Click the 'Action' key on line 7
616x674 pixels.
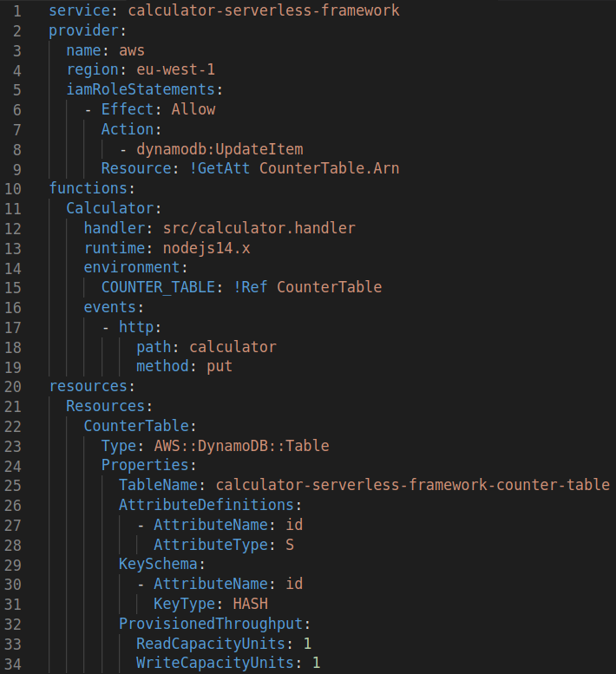coord(128,129)
